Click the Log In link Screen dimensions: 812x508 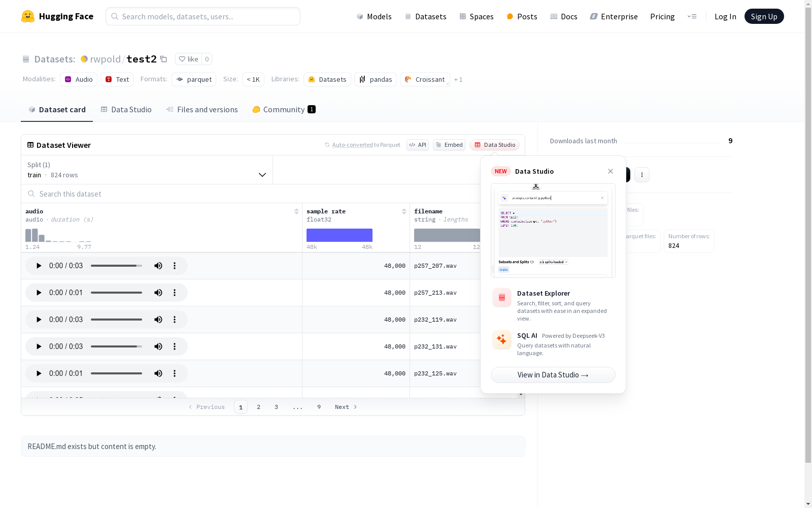[x=725, y=16]
